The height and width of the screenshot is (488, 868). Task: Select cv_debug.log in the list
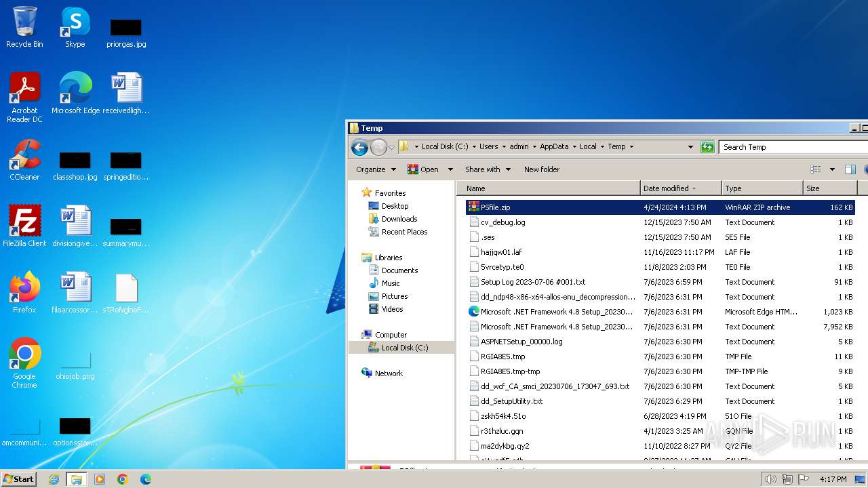660,222
